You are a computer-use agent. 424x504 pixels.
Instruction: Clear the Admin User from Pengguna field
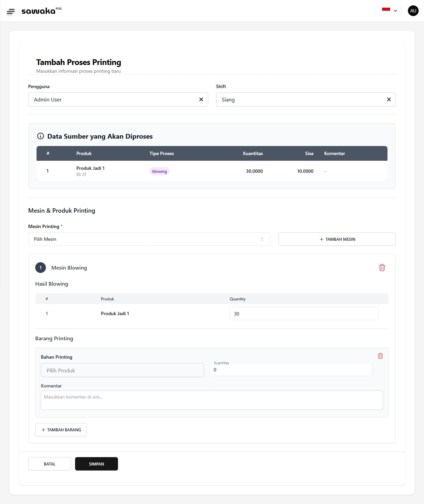coord(201,99)
